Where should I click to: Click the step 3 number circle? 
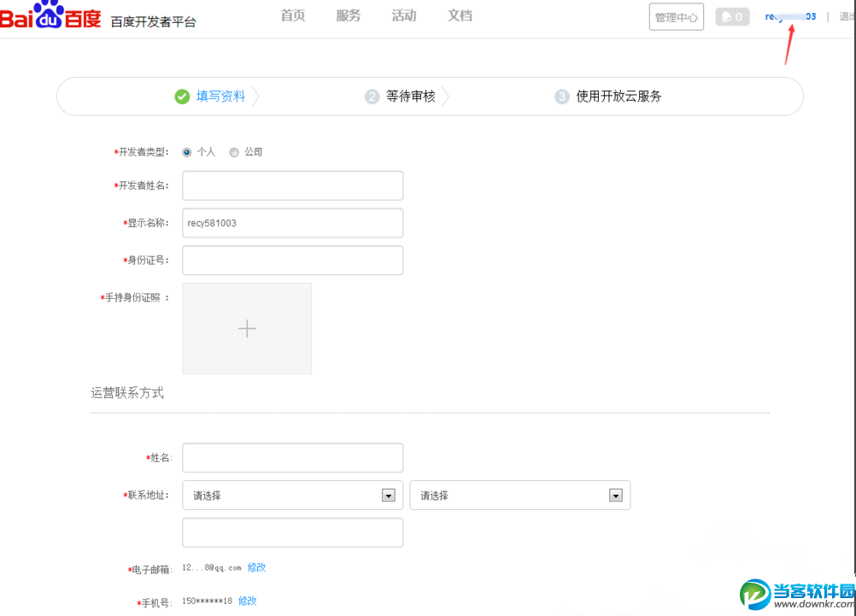(562, 97)
